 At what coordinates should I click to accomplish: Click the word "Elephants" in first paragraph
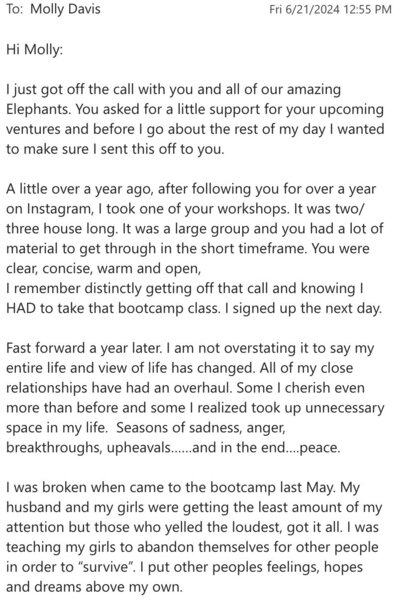(38, 109)
